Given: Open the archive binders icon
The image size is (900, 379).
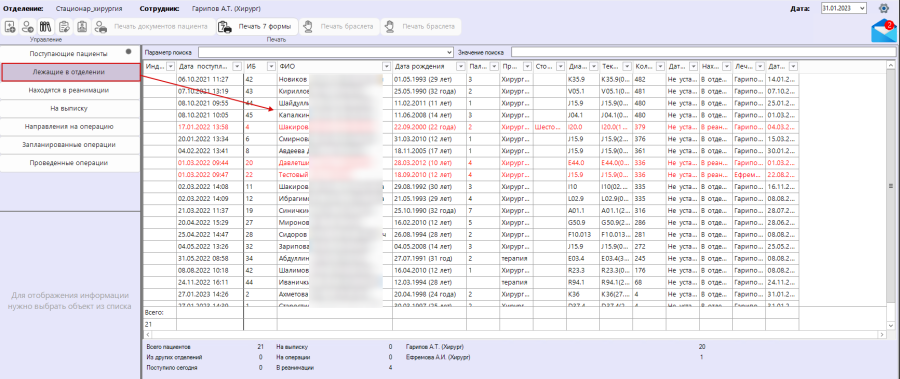Looking at the screenshot, I should pos(46,26).
